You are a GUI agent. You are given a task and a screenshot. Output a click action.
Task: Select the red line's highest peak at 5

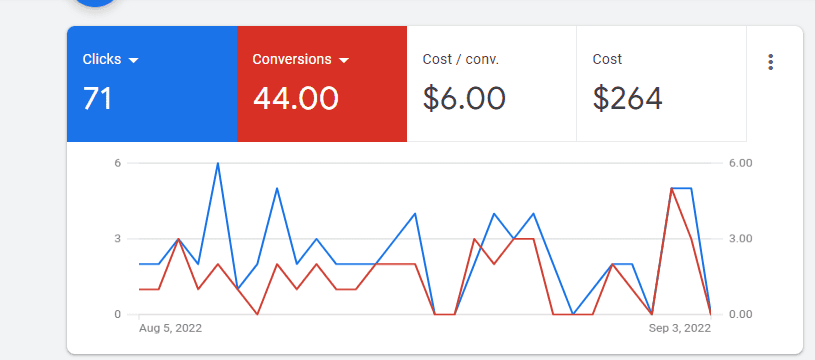pos(672,188)
